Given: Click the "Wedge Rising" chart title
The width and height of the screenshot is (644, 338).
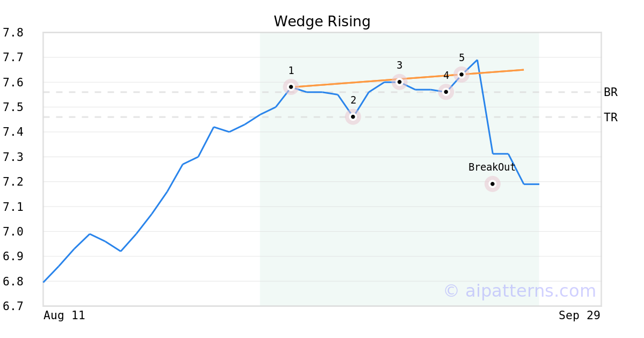Looking at the screenshot, I should pyautogui.click(x=322, y=21).
